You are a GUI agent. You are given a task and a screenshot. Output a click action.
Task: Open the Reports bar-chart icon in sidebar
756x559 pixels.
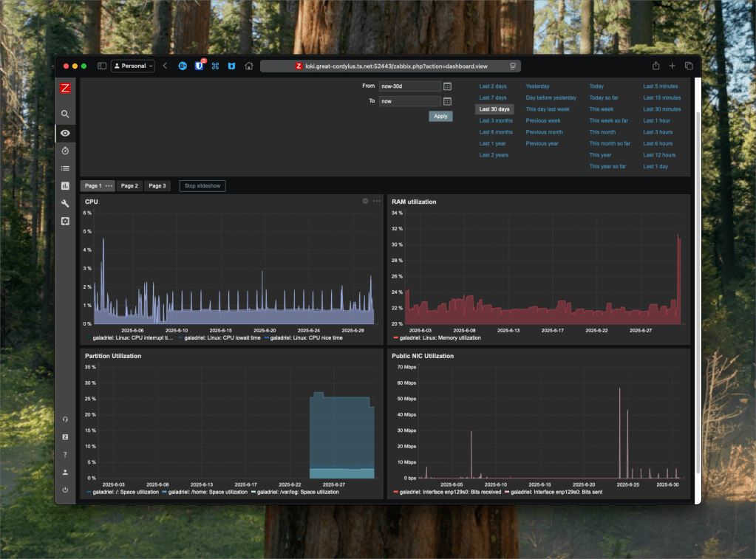[65, 186]
